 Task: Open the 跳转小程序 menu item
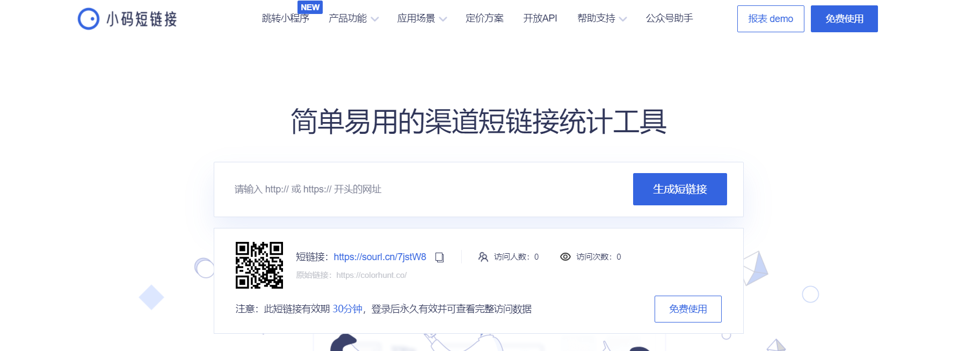286,19
